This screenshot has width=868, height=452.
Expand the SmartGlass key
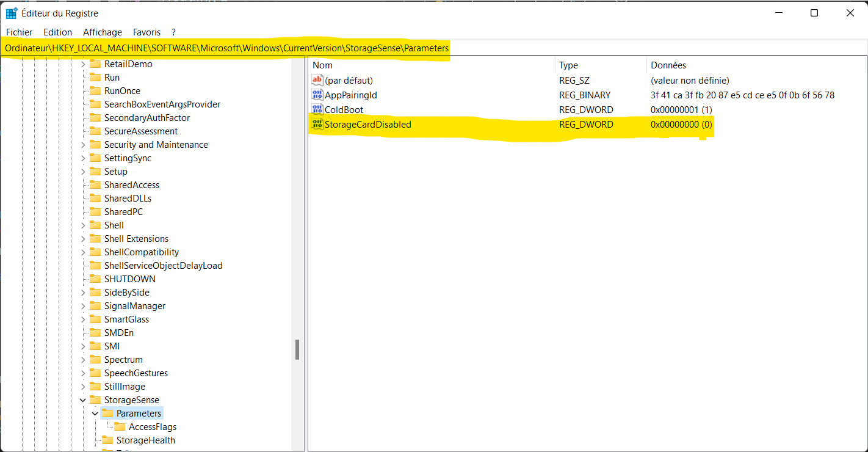pyautogui.click(x=83, y=319)
